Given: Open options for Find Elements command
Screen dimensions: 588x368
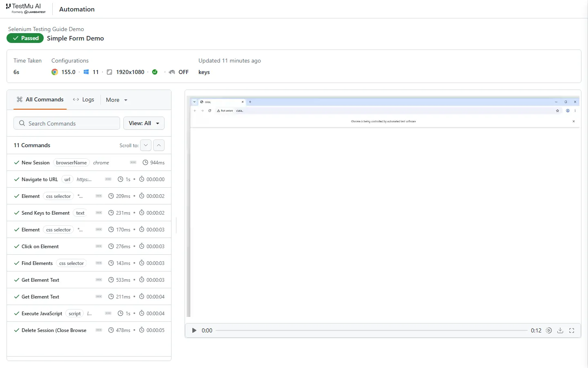Looking at the screenshot, I should [x=99, y=263].
